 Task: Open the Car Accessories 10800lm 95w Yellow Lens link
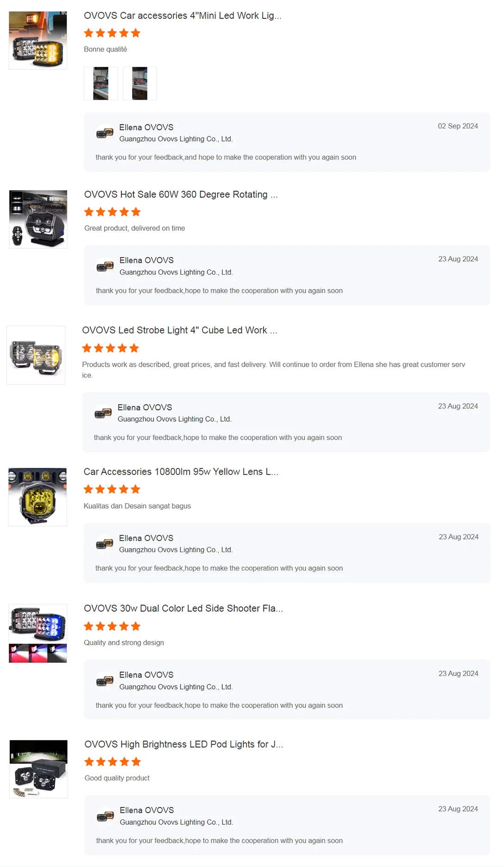tap(181, 472)
